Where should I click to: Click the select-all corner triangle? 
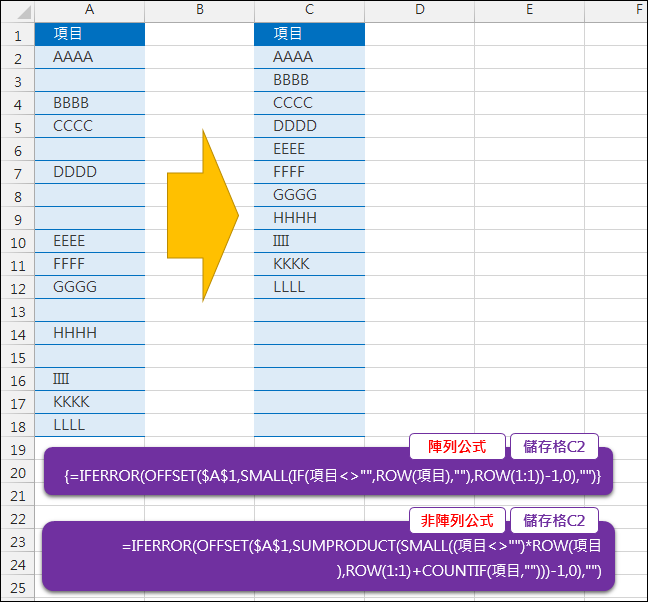tap(24, 12)
